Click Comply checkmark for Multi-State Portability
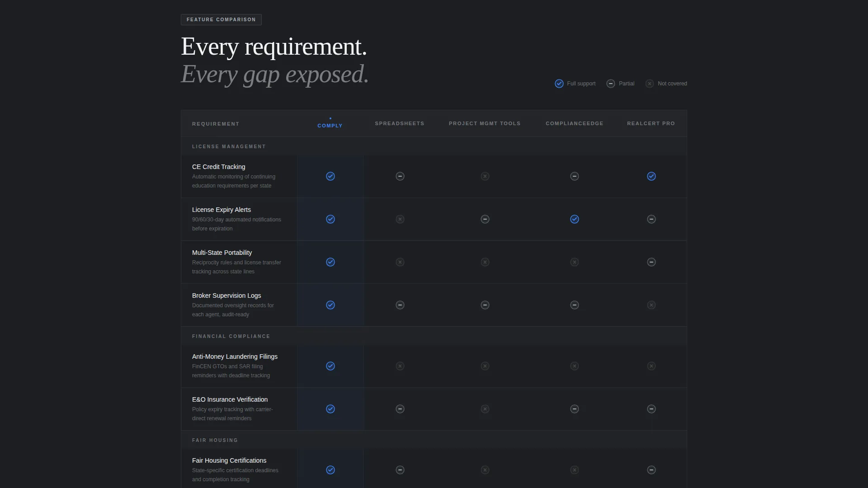 click(330, 262)
